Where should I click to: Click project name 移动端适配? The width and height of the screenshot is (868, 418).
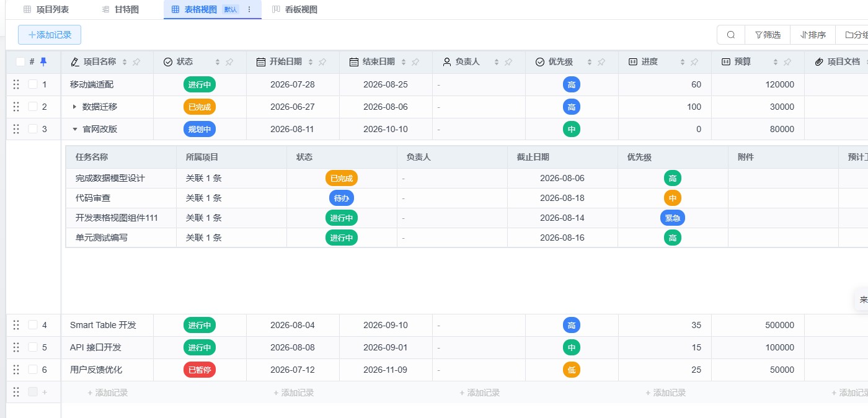[92, 84]
